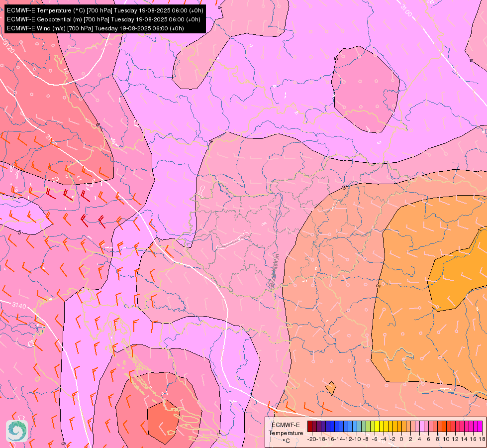Click the 6 tick label on colorbar
This screenshot has width=487, height=448.
pyautogui.click(x=429, y=440)
